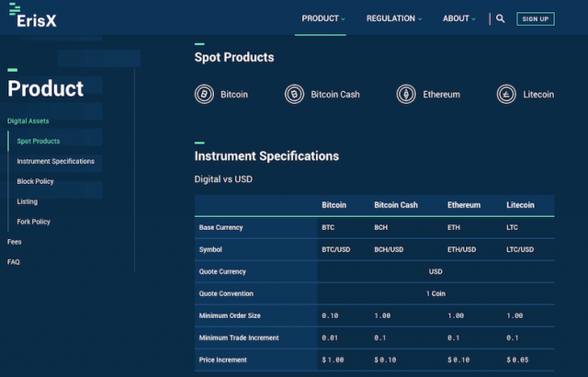Open the REGULATION navigation menu
The width and height of the screenshot is (588, 377).
[390, 18]
